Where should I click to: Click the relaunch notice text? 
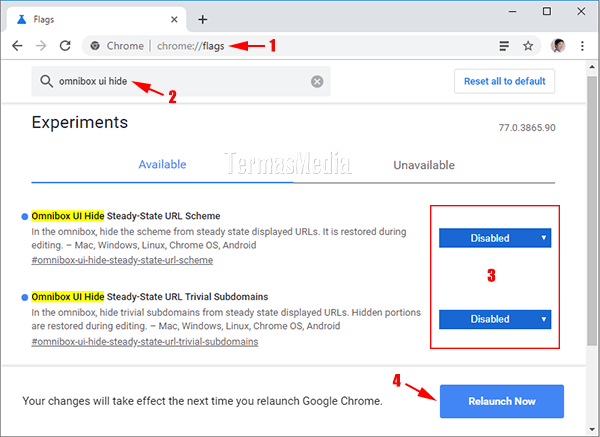(x=202, y=401)
